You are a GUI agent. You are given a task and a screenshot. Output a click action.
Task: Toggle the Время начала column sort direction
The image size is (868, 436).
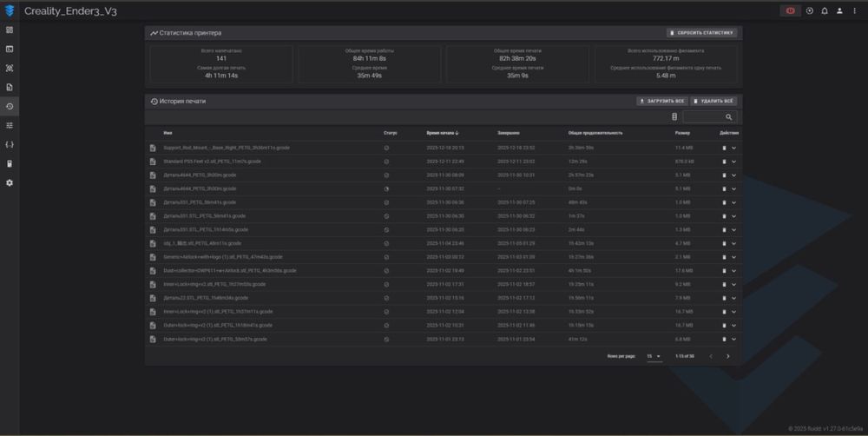pyautogui.click(x=443, y=133)
